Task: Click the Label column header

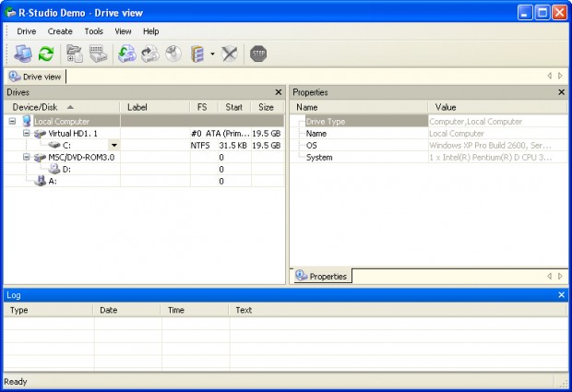Action: (x=155, y=107)
